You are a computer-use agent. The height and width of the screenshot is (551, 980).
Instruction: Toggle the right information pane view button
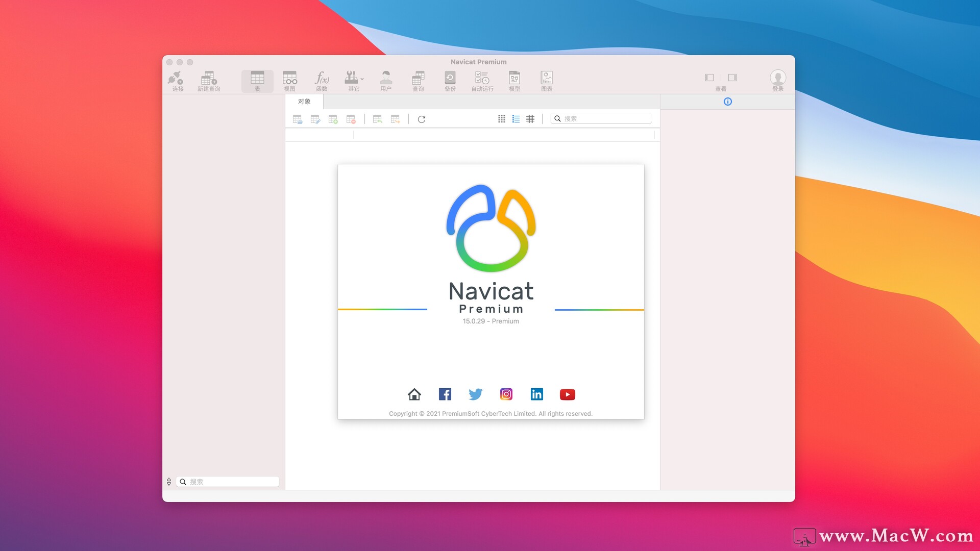coord(732,78)
